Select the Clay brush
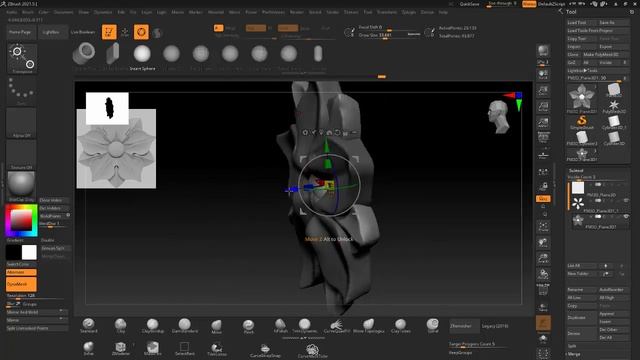Screen dimensions: 640x360 (120, 326)
